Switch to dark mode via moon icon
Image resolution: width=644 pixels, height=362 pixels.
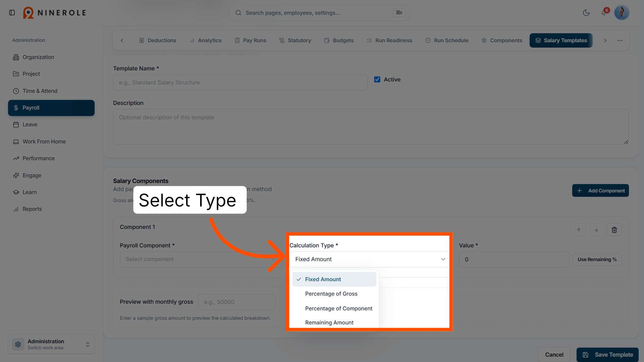coord(586,13)
